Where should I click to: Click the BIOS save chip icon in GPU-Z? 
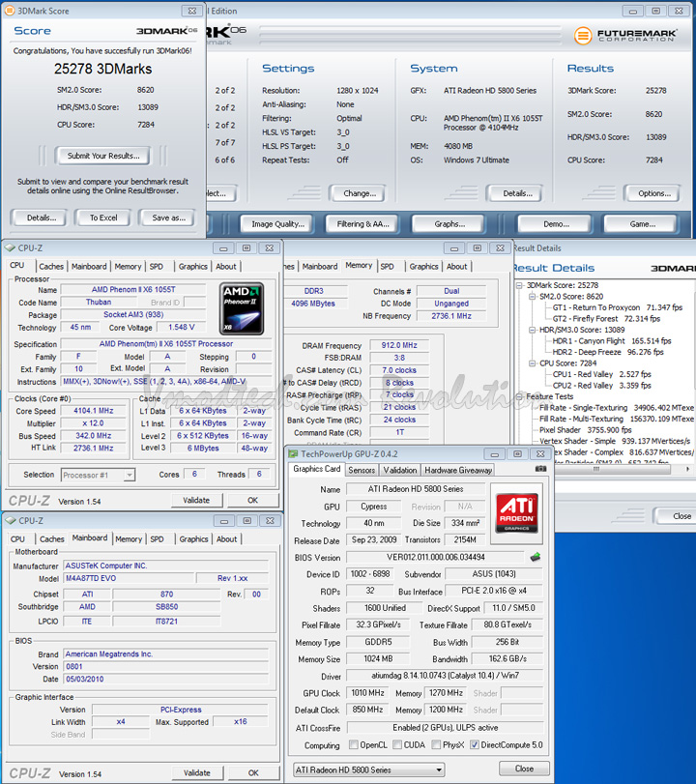pyautogui.click(x=535, y=557)
